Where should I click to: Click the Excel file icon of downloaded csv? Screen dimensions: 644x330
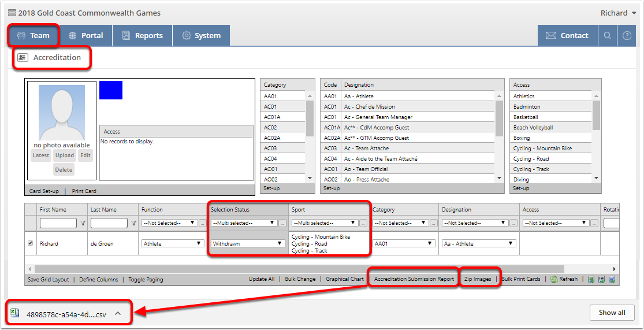click(x=15, y=314)
